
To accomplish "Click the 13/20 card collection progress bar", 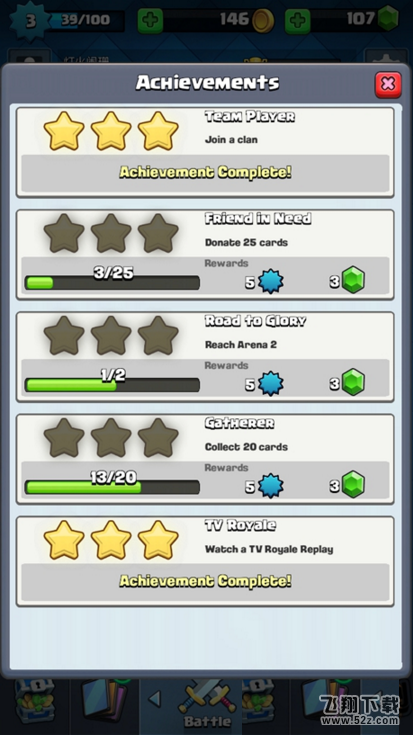I will tap(112, 487).
